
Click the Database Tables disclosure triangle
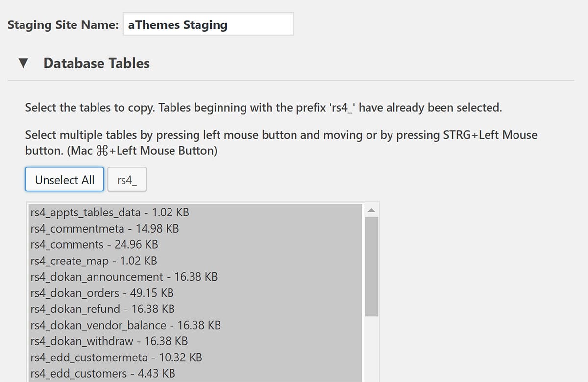(x=24, y=63)
